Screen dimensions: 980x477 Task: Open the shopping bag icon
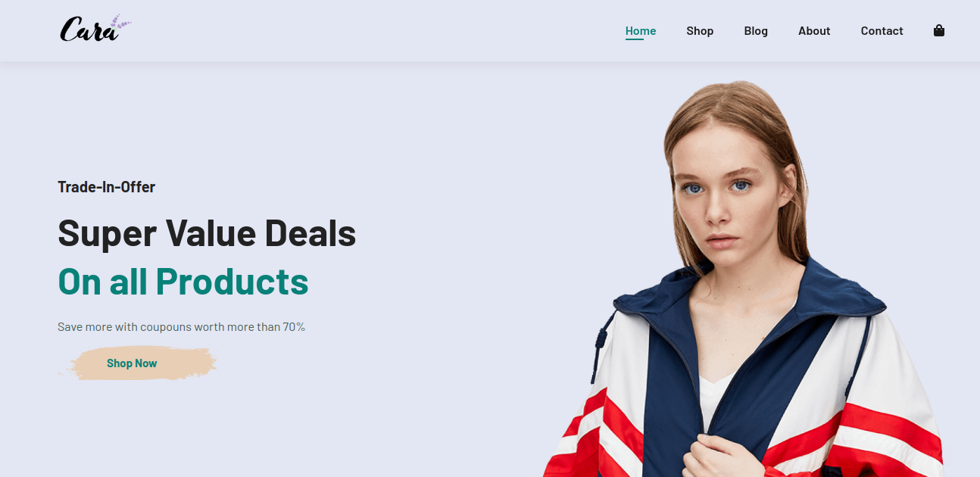point(939,31)
